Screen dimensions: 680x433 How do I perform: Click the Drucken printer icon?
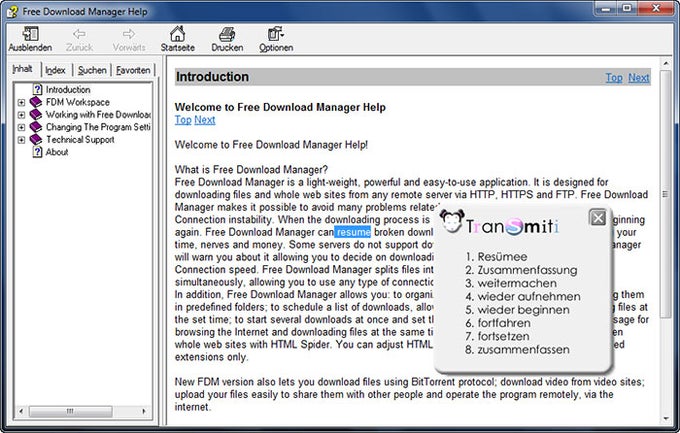pyautogui.click(x=227, y=34)
